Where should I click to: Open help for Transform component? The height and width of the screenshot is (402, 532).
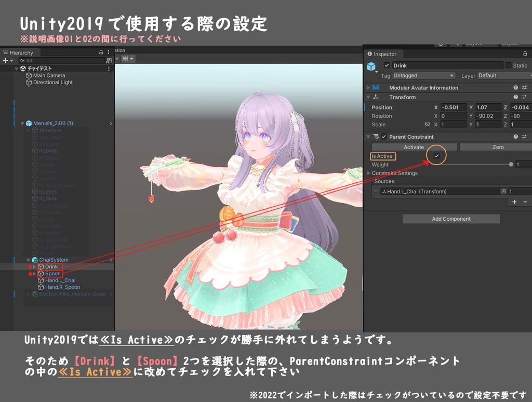[516, 97]
